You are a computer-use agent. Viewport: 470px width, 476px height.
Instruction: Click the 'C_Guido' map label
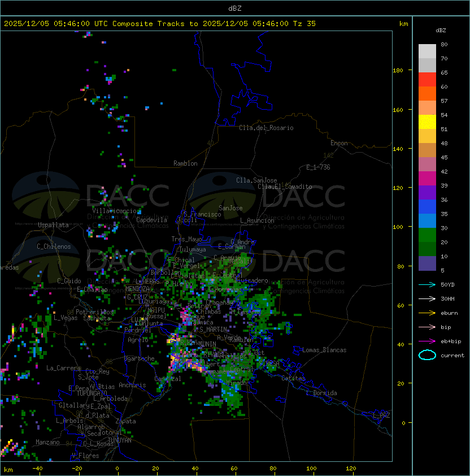point(69,281)
